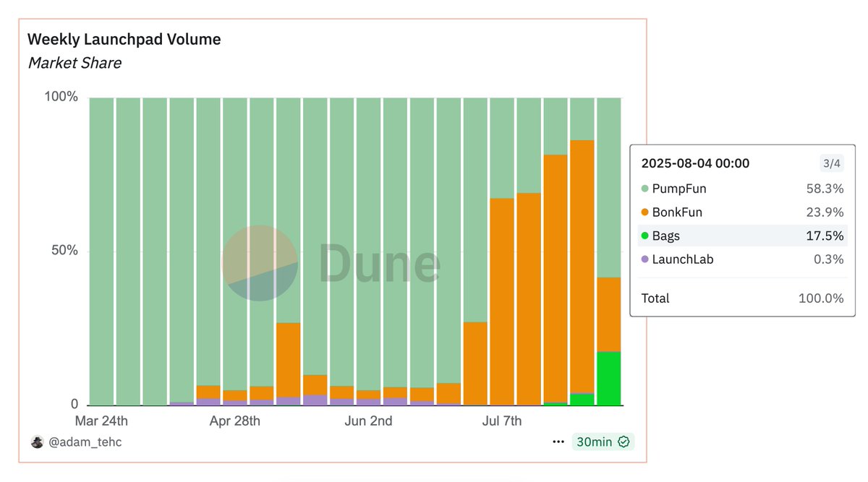Image resolution: width=868 pixels, height=482 pixels.
Task: Open the @adam_tehc author link
Action: pyautogui.click(x=85, y=442)
